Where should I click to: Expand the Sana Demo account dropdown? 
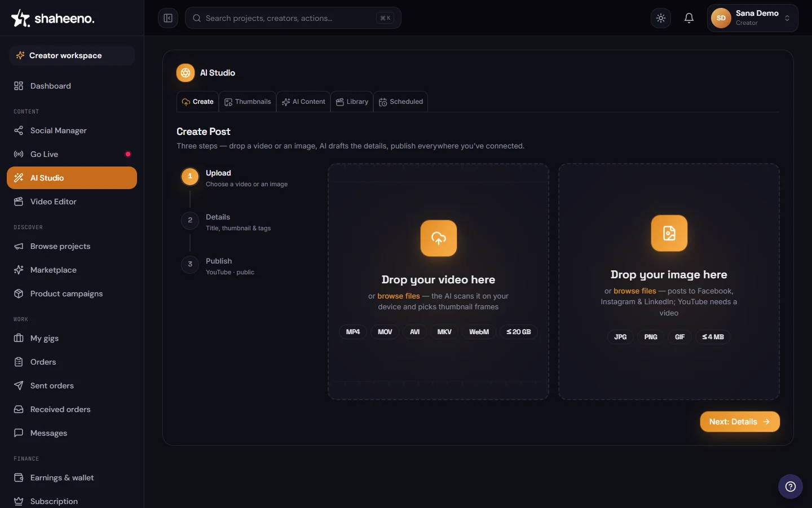(x=753, y=18)
